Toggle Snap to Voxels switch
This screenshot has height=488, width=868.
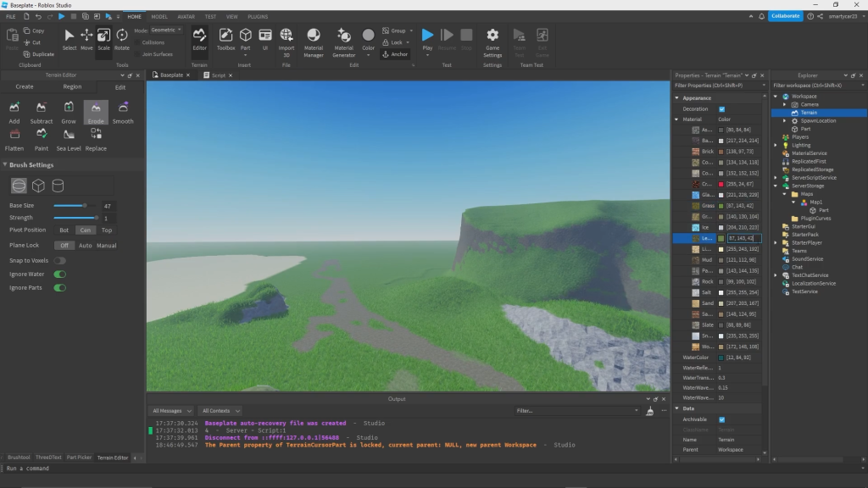pyautogui.click(x=60, y=261)
